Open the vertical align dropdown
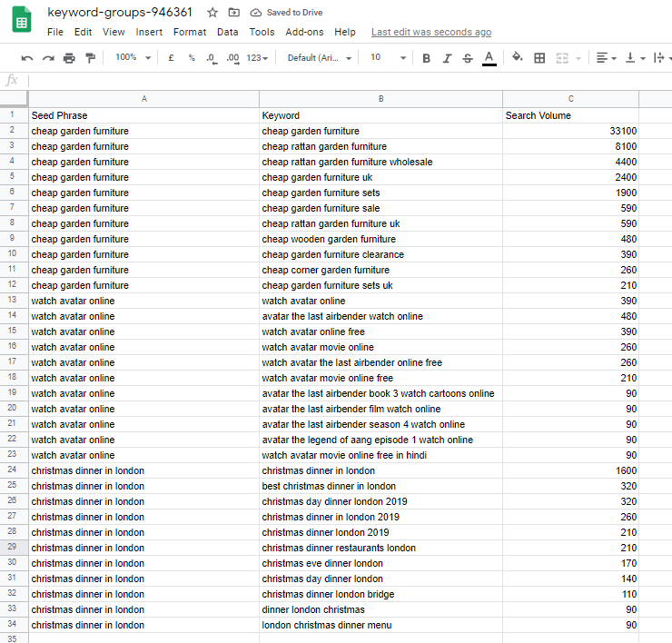Viewport: 672px width, 643px height. [635, 58]
